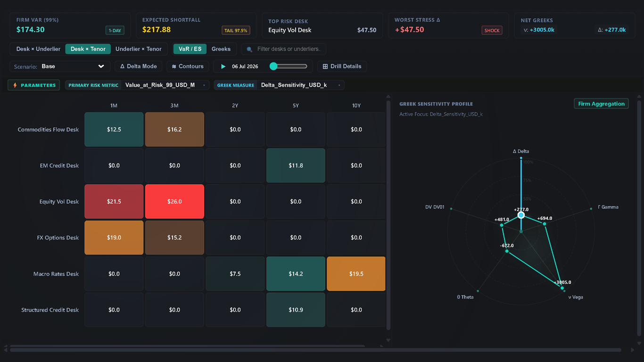This screenshot has height=362, width=644.
Task: Select the +3005.0 Vega point on radar
Action: [562, 288]
